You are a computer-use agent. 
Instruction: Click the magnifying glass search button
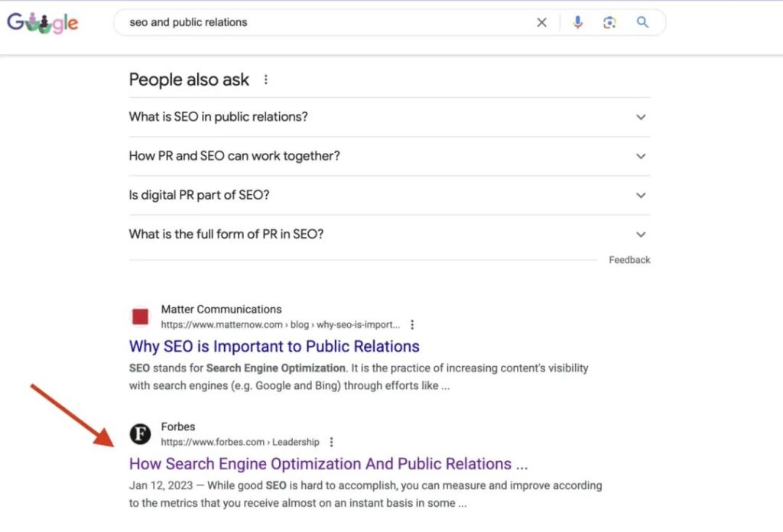642,23
